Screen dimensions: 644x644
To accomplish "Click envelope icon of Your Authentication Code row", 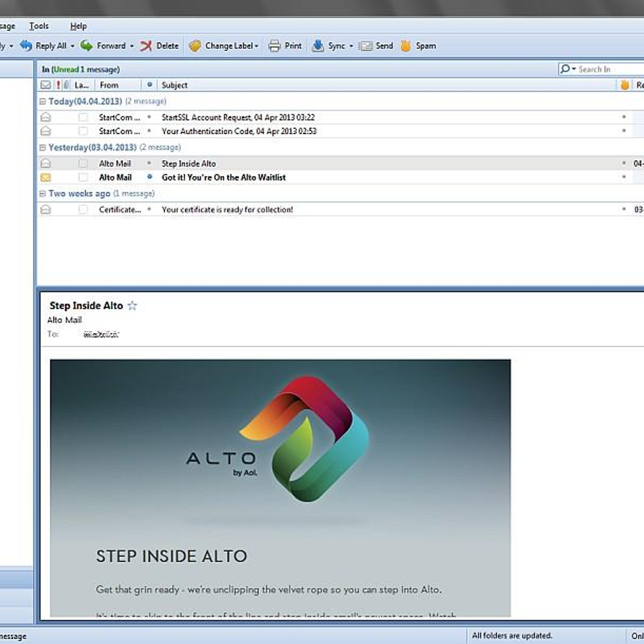I will pos(46,131).
